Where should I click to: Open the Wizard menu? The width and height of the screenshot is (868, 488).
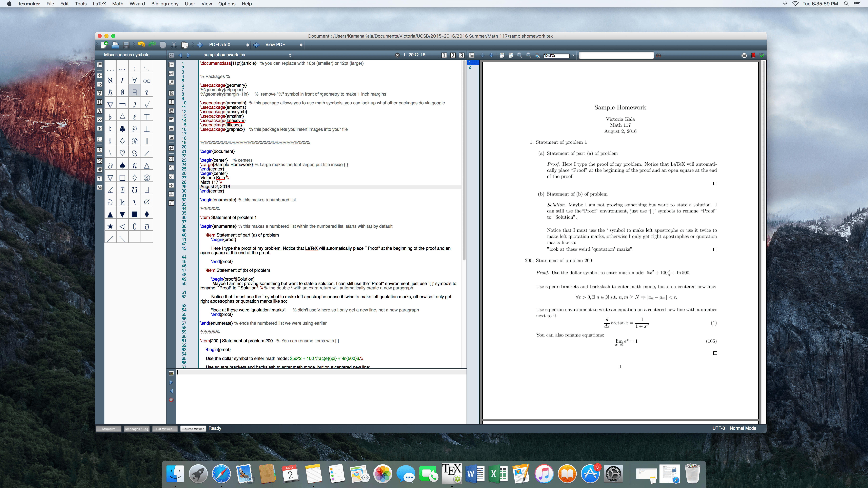point(137,4)
